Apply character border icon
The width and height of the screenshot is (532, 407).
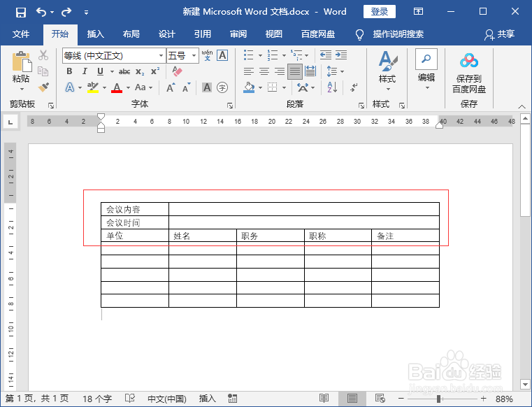pyautogui.click(x=222, y=55)
